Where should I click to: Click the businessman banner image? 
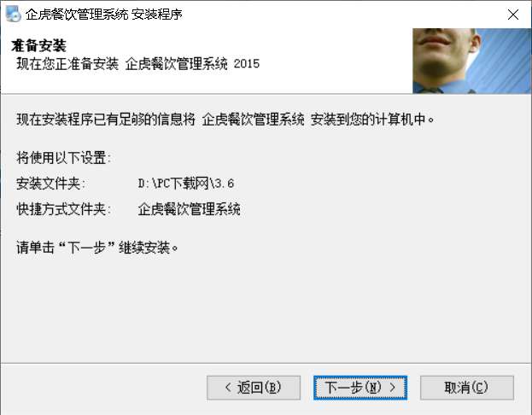click(x=471, y=61)
